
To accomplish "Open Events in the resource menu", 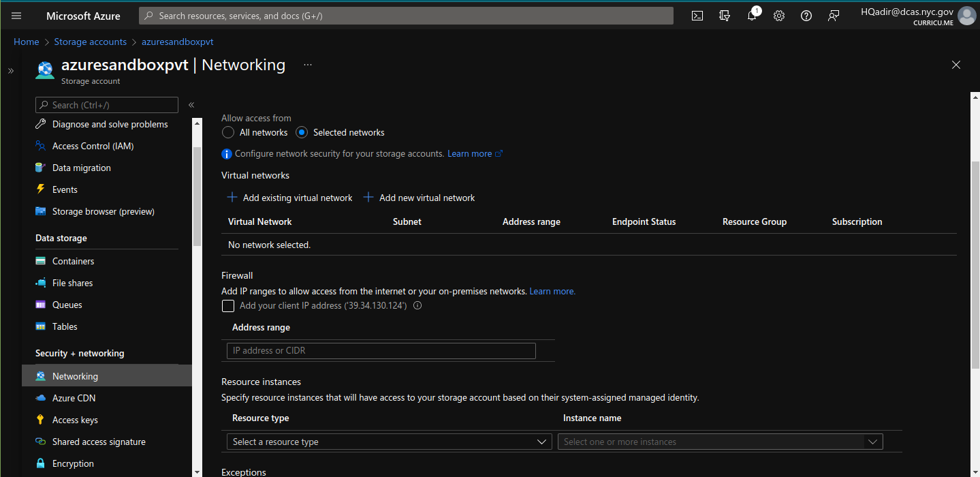I will tap(65, 189).
